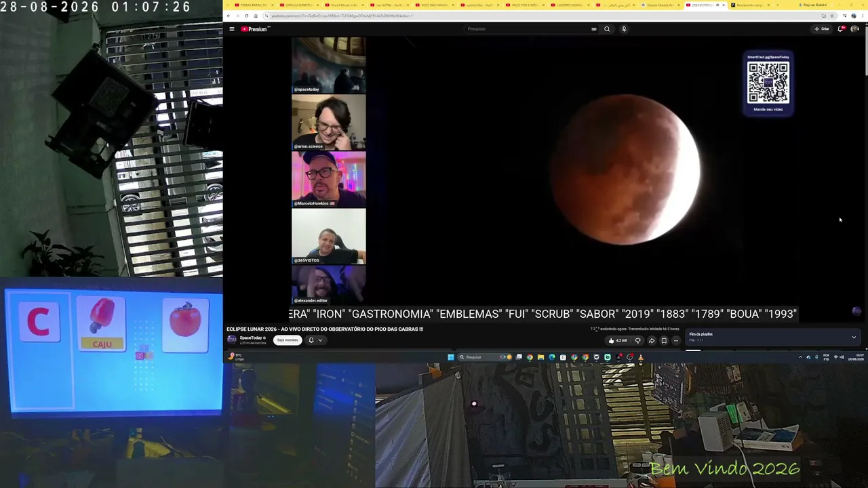Open the SpaceToday channel avatar
Viewport: 868px width, 488px height.
click(232, 340)
